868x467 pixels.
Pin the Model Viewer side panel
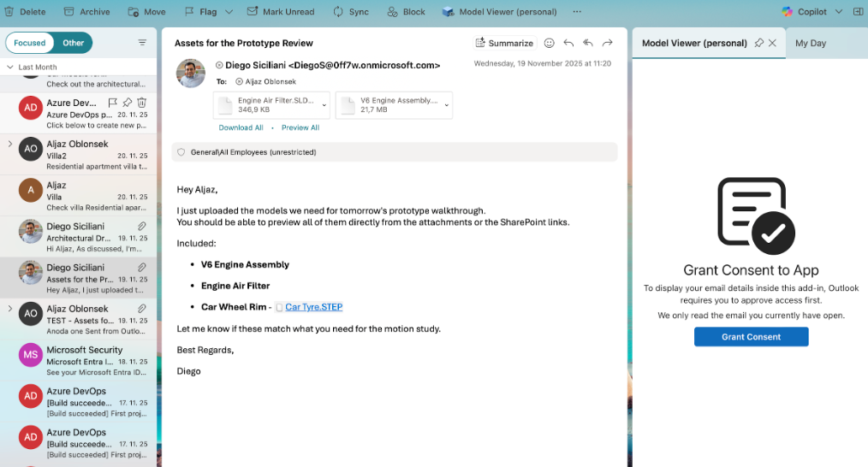[x=758, y=43]
